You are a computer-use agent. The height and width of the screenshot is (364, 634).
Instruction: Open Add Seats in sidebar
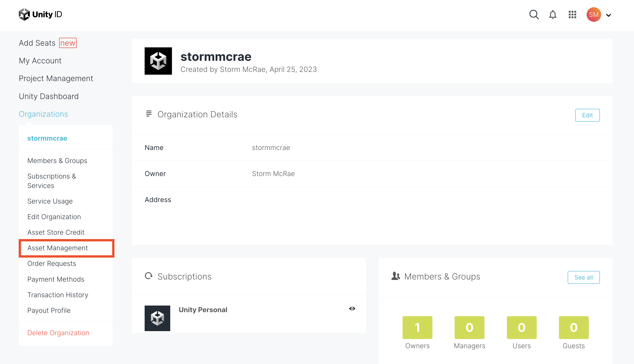pyautogui.click(x=37, y=43)
